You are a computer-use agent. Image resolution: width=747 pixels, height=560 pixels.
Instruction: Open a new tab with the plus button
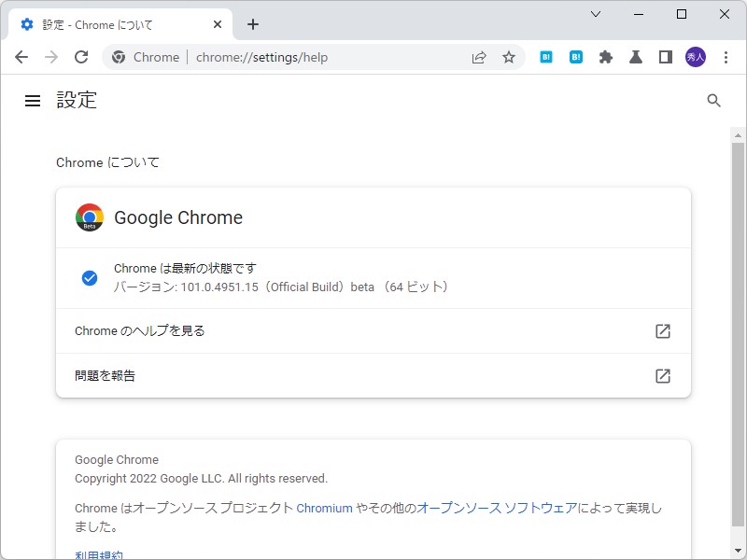point(252,24)
